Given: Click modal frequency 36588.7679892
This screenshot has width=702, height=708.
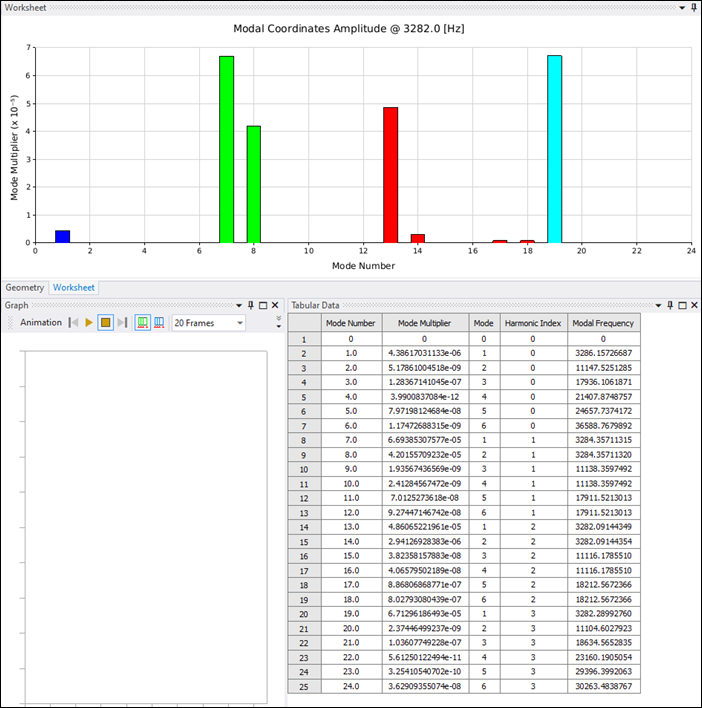Looking at the screenshot, I should tap(604, 426).
